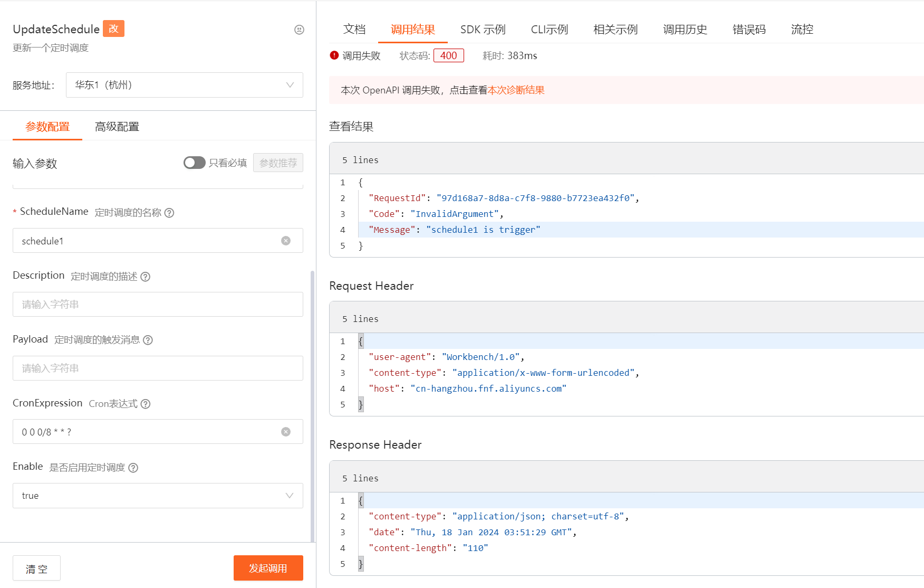
Task: Click the CronExpression input field
Action: (x=158, y=432)
